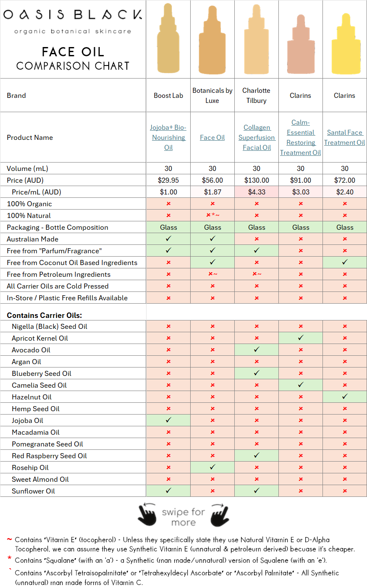Tap the right swipe hand icon

point(220,514)
